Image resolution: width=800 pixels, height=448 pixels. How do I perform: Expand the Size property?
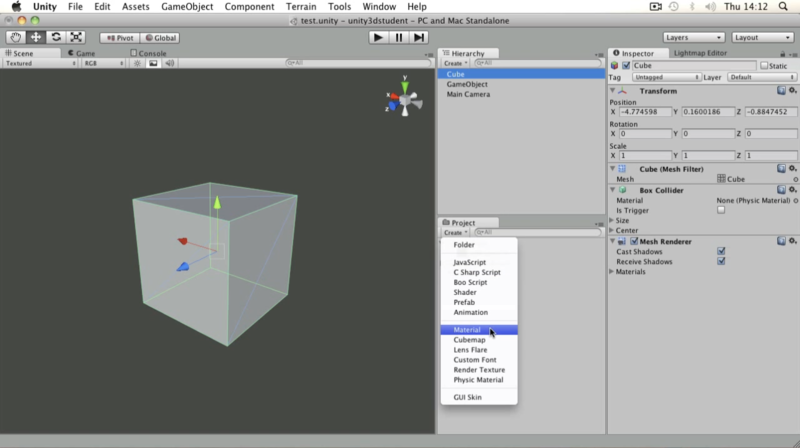coord(612,220)
